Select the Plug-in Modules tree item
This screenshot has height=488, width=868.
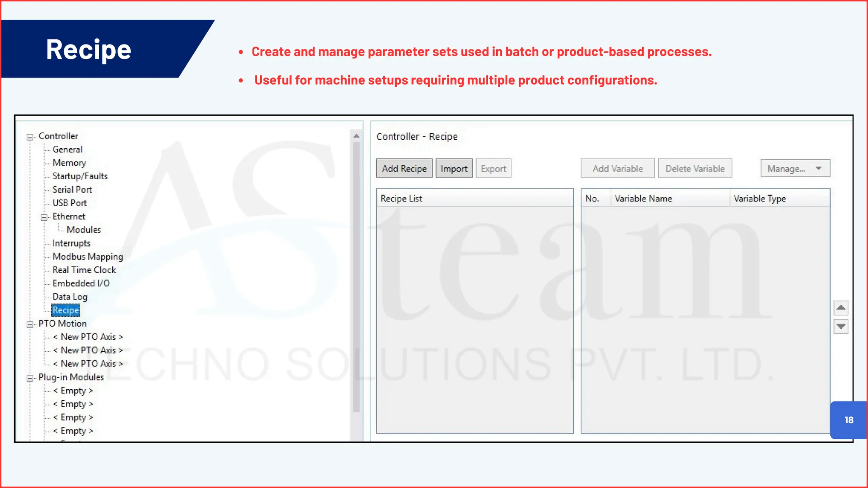(x=71, y=377)
